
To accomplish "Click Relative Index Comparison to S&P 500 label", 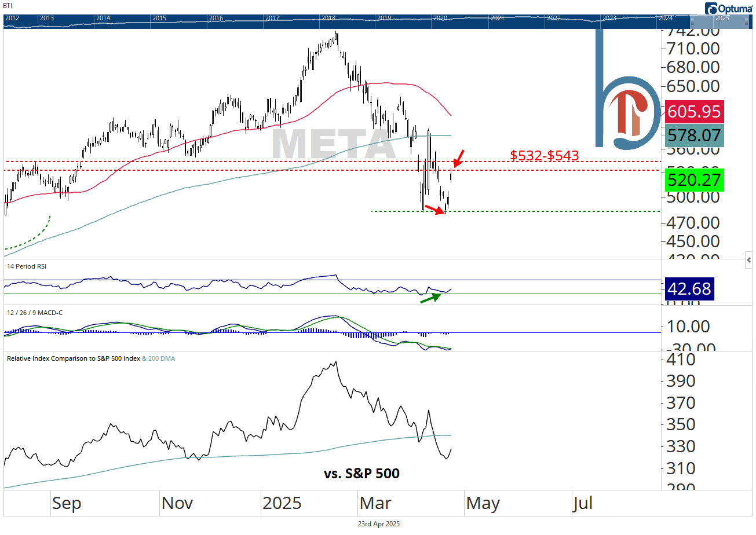I will [73, 358].
